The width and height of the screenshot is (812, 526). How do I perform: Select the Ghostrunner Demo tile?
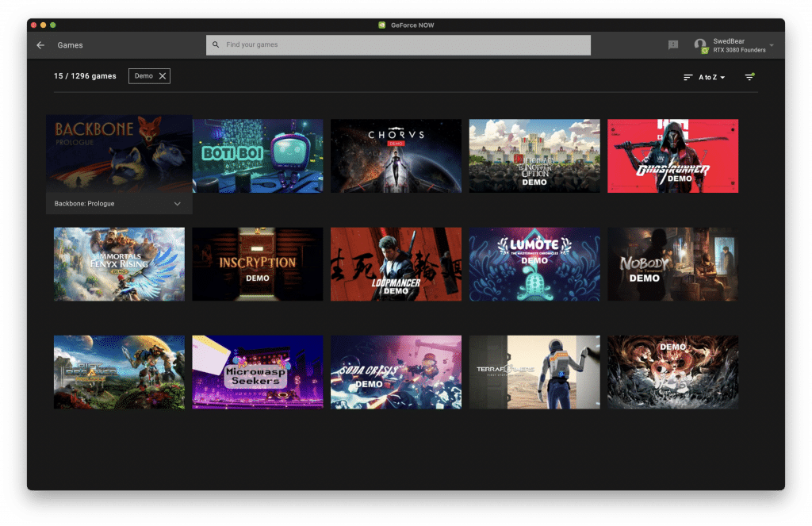(x=672, y=156)
